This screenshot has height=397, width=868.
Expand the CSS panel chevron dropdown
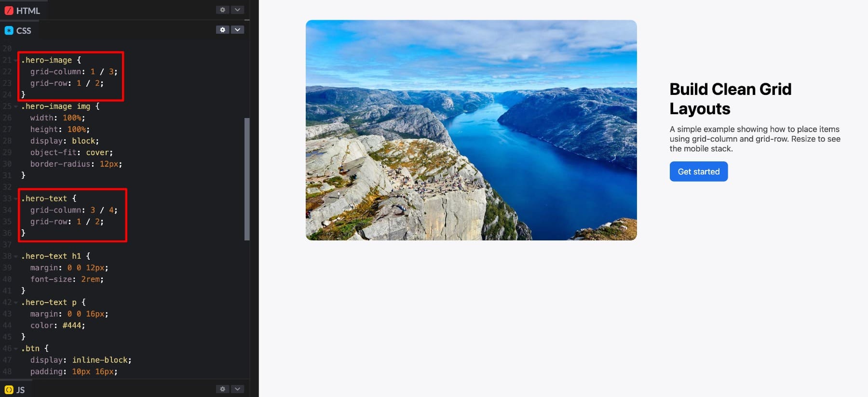[x=237, y=30]
